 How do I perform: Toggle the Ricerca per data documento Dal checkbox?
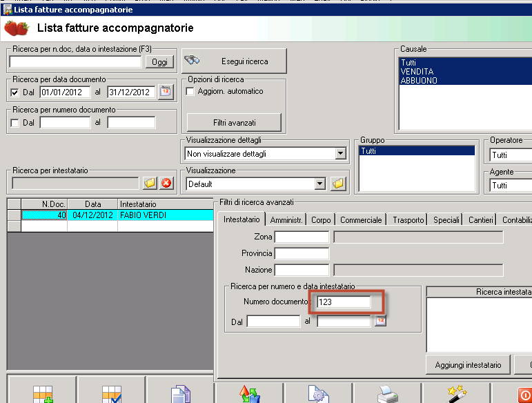[14, 92]
